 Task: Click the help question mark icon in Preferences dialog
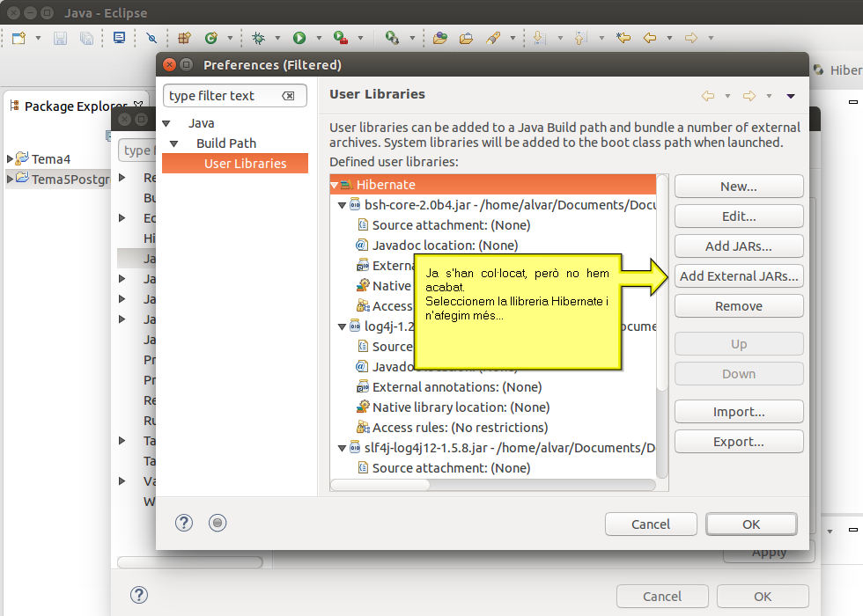(x=184, y=523)
